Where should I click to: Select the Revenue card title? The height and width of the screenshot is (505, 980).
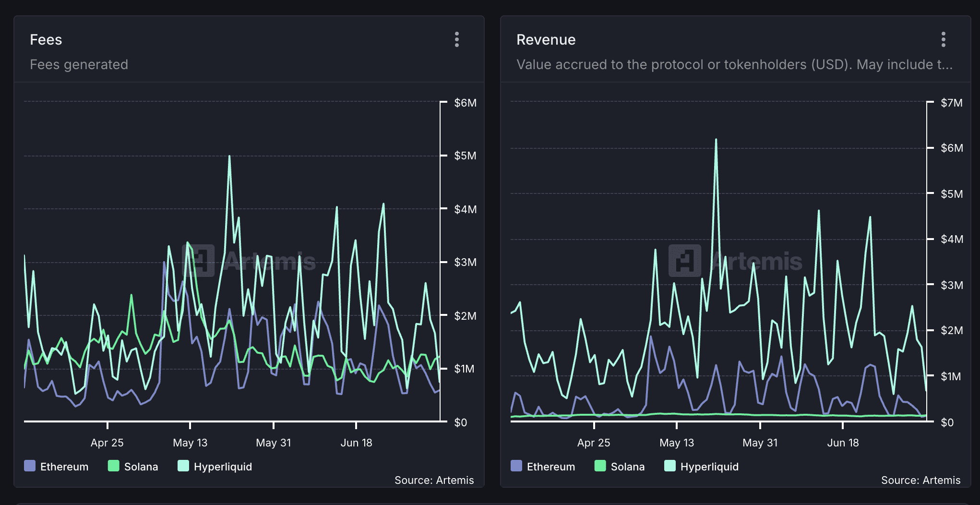[546, 40]
